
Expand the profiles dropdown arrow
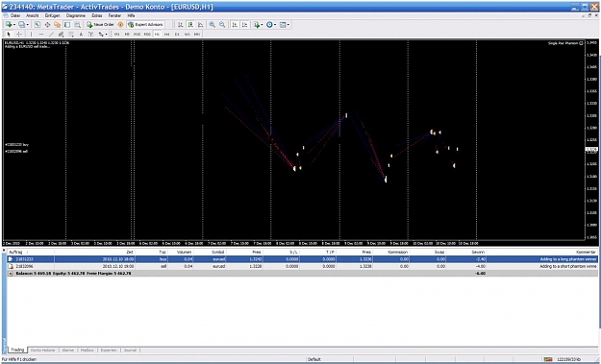point(27,25)
